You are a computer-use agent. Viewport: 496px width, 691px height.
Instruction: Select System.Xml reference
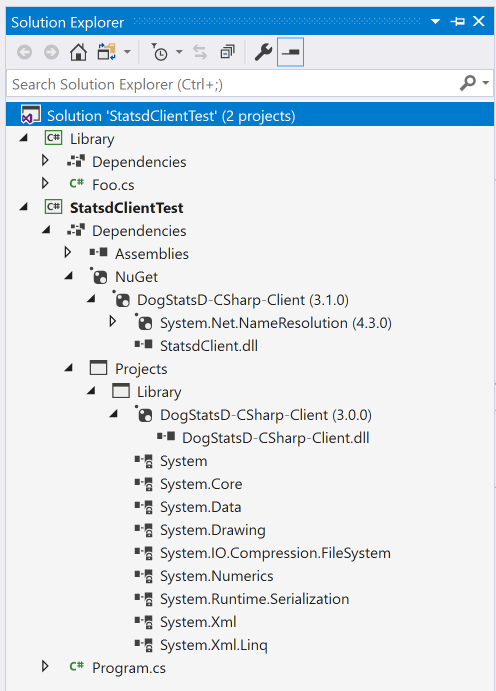[x=198, y=622]
